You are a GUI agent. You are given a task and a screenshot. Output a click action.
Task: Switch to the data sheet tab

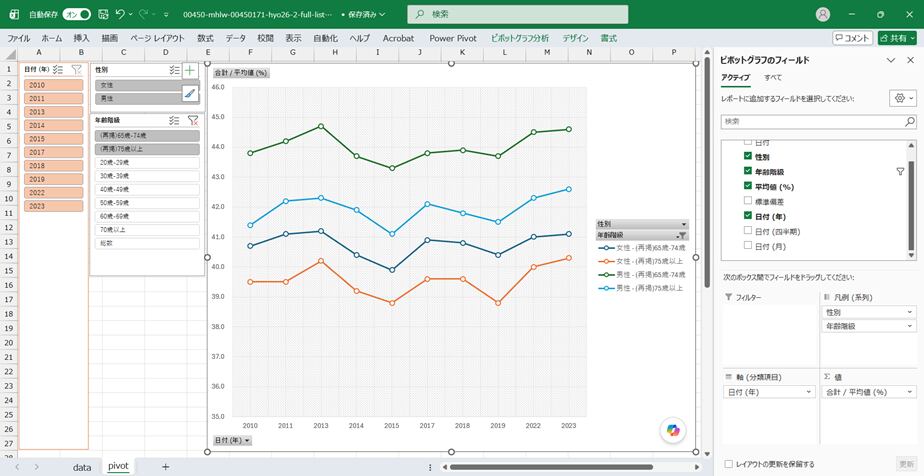82,467
